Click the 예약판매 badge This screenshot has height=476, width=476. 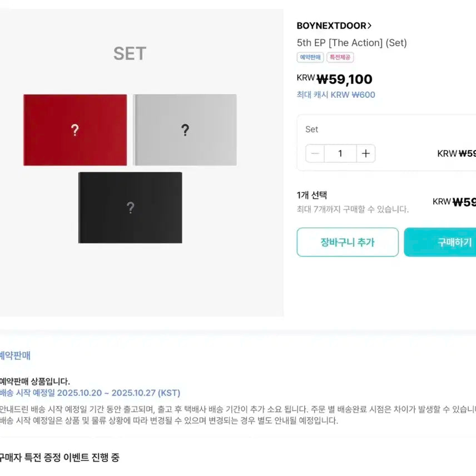pyautogui.click(x=310, y=57)
